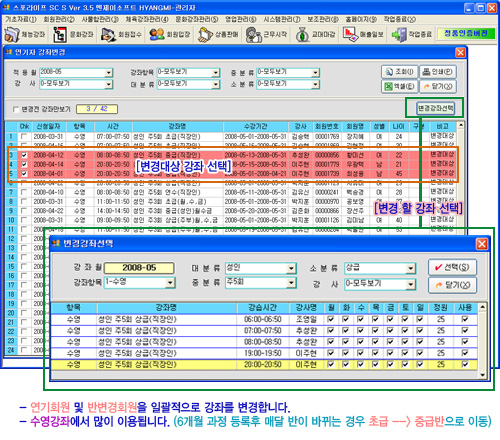Image resolution: width=500 pixels, height=440 pixels.
Task: Enable the 변경전 강좌만보기 checkbox
Action: point(16,109)
